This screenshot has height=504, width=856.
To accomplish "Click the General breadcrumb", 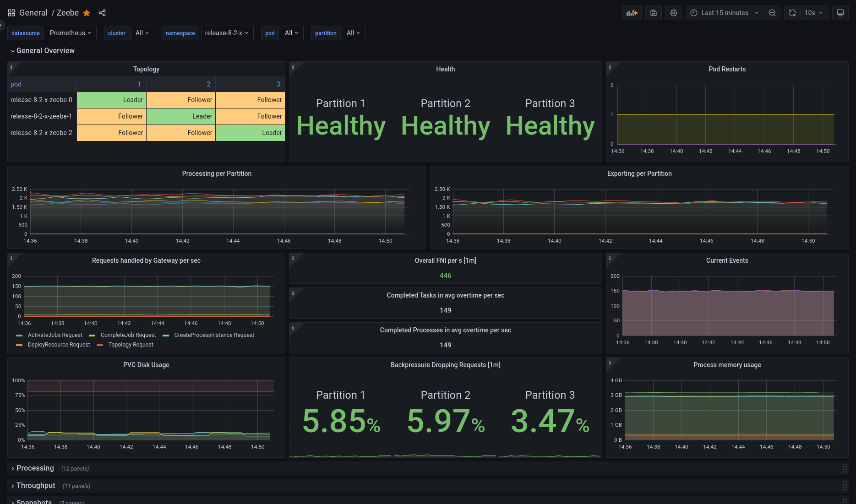I will (x=33, y=12).
